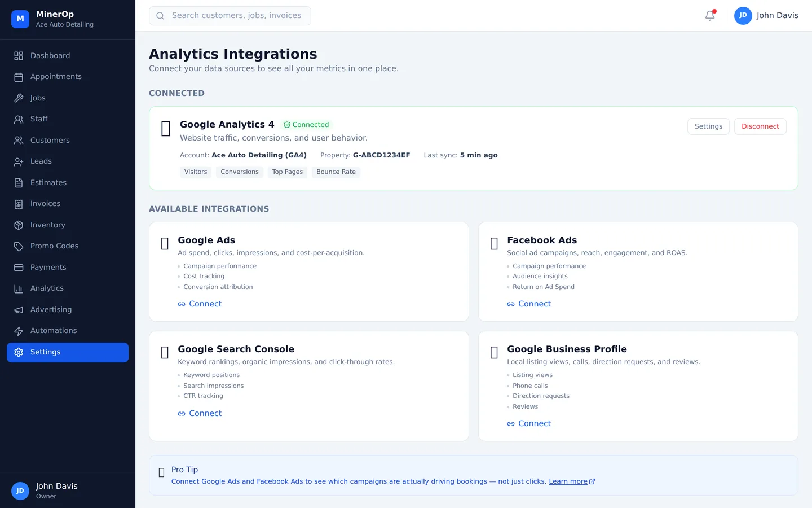
Task: Click the notification bell
Action: 709,15
